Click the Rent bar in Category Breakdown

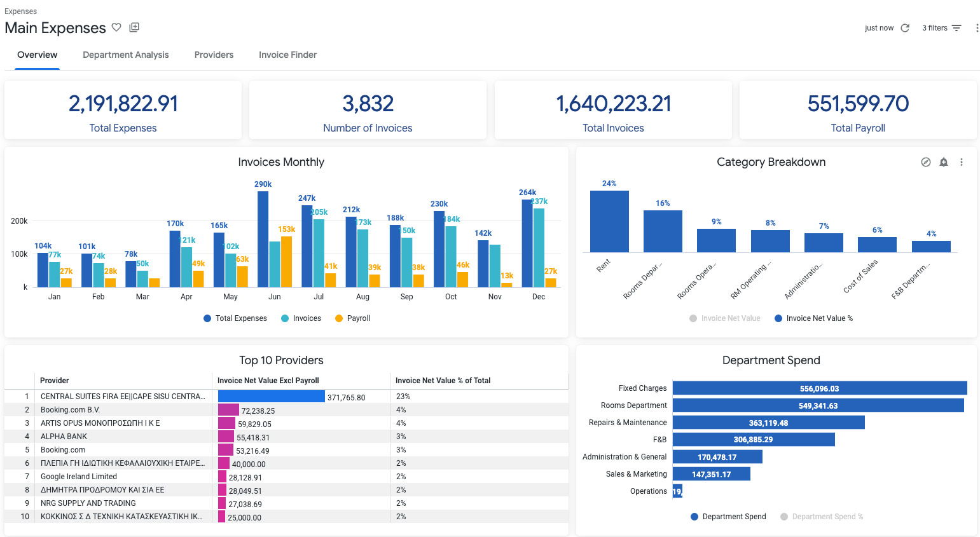point(609,221)
